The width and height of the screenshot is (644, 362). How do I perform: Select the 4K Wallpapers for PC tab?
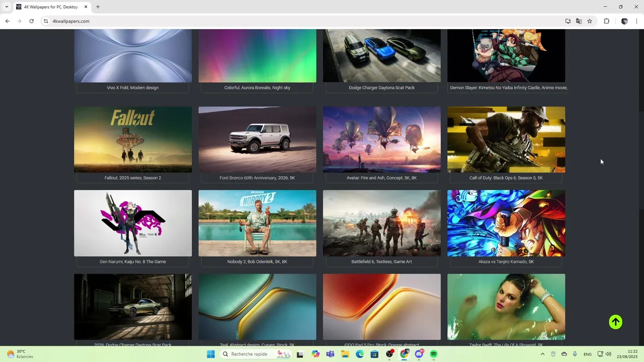click(52, 7)
